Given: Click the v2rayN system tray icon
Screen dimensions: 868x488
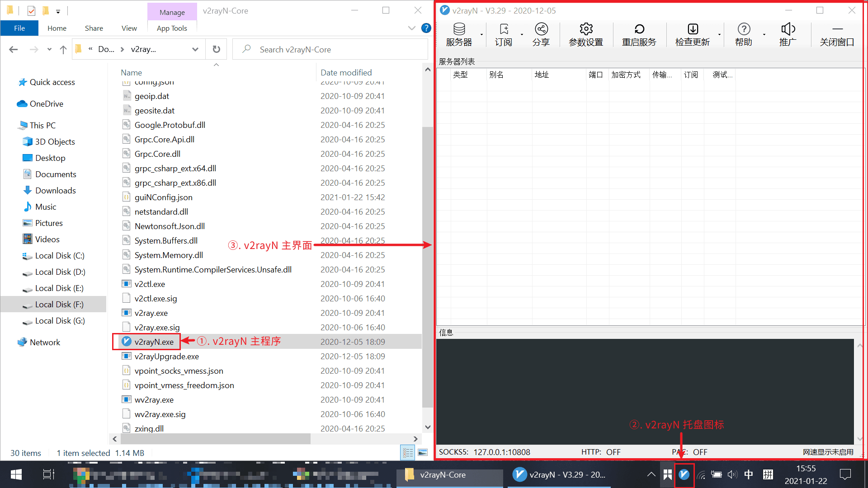Looking at the screenshot, I should coord(684,474).
